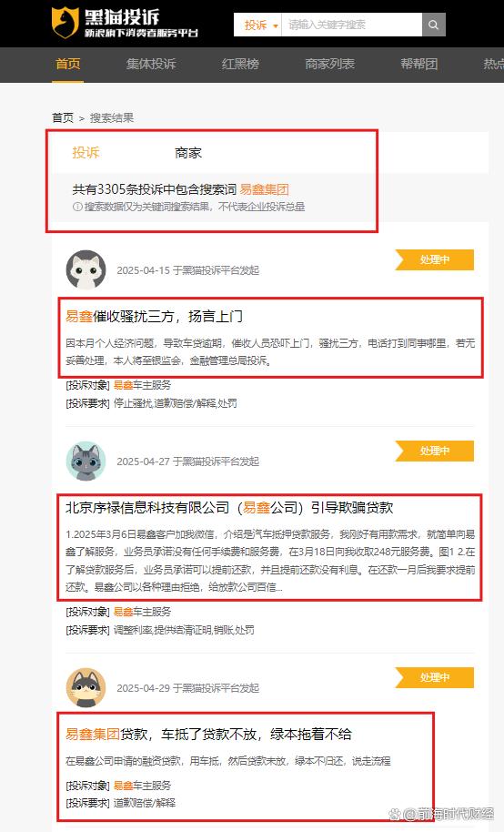Click the info icon beside search disclaimer
504x832 pixels.
pos(77,207)
